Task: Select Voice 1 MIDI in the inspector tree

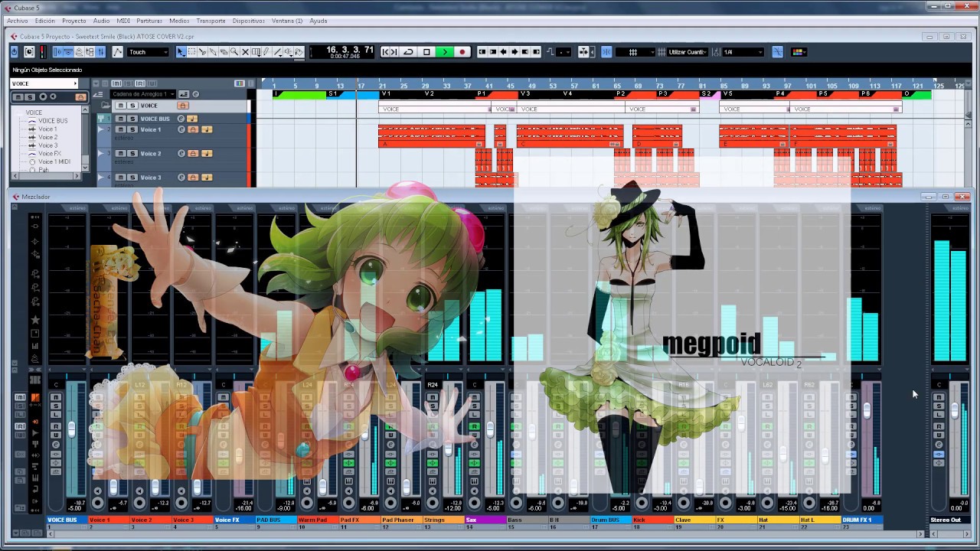Action: tap(54, 161)
